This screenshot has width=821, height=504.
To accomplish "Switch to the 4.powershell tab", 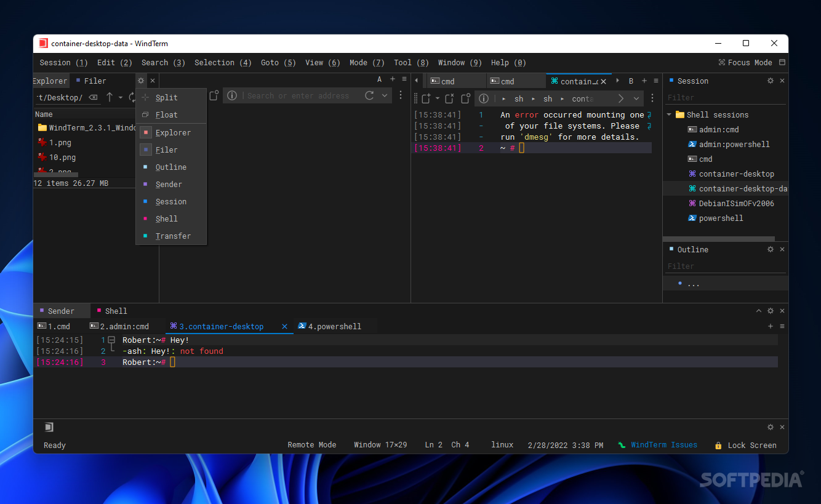I will 334,326.
